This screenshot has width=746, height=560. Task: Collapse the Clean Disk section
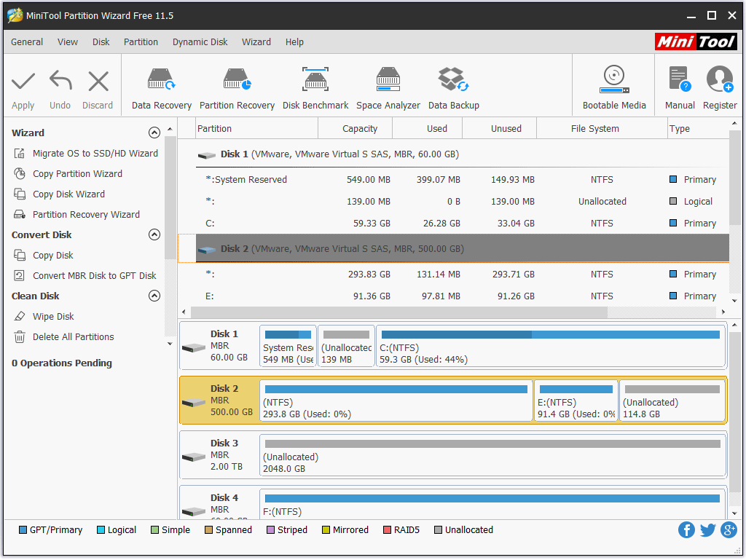coord(154,296)
